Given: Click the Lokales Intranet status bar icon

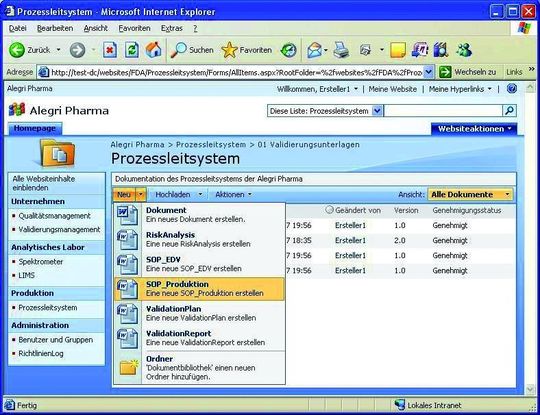Looking at the screenshot, I should click(x=399, y=405).
